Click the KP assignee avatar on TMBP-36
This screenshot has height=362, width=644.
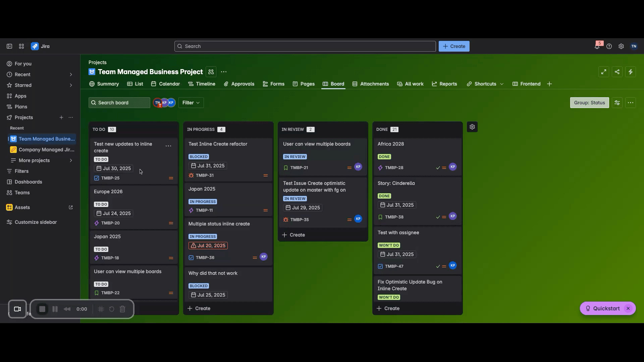[x=264, y=257]
